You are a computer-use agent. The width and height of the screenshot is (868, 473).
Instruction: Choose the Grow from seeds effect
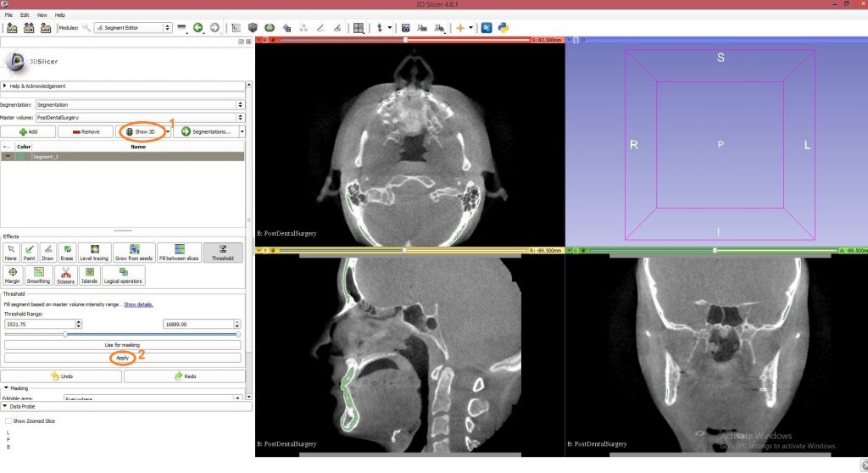click(135, 252)
